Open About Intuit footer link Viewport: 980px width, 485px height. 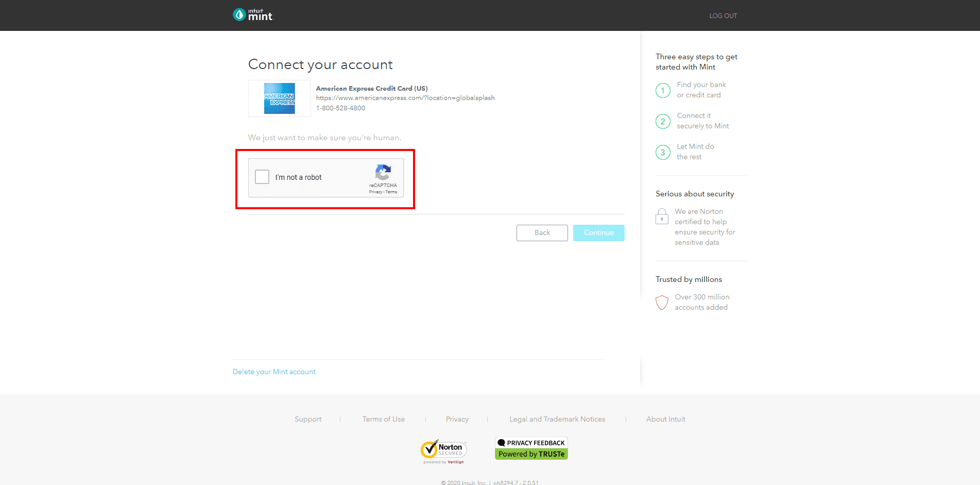pos(666,420)
